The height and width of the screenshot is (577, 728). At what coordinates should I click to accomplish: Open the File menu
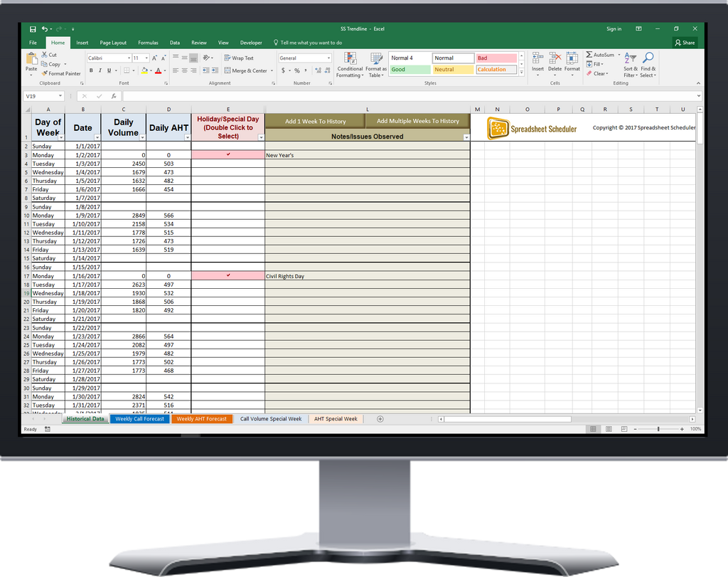(33, 43)
